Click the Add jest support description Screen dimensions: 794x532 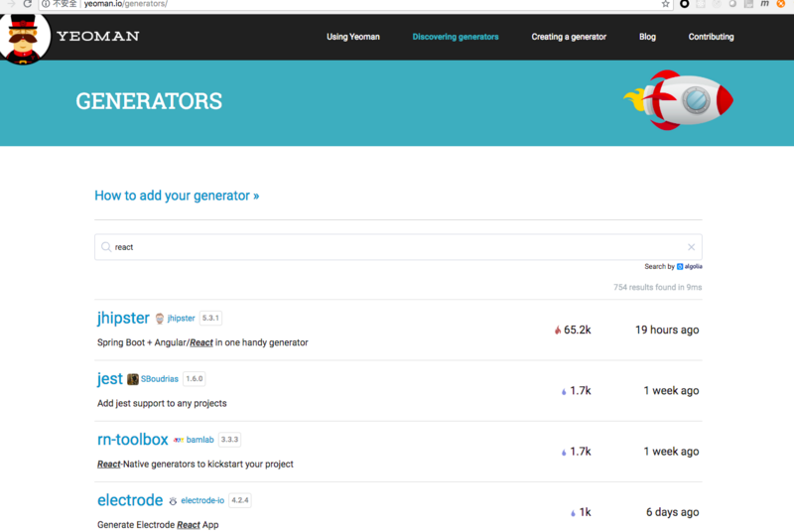(x=162, y=403)
